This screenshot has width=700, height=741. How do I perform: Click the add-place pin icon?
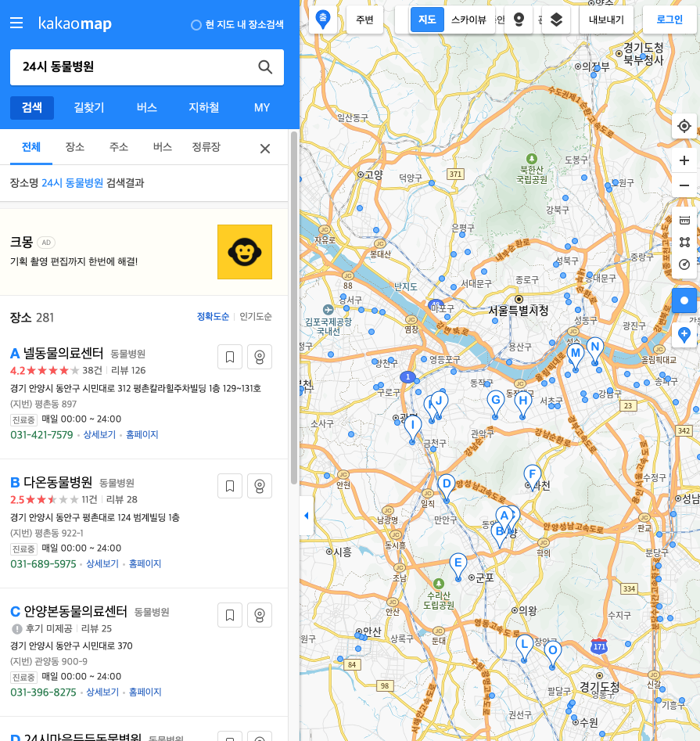684,335
